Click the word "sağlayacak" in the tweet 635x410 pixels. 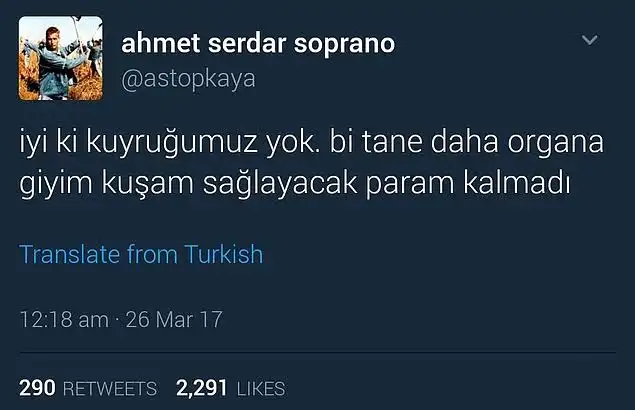(x=280, y=185)
